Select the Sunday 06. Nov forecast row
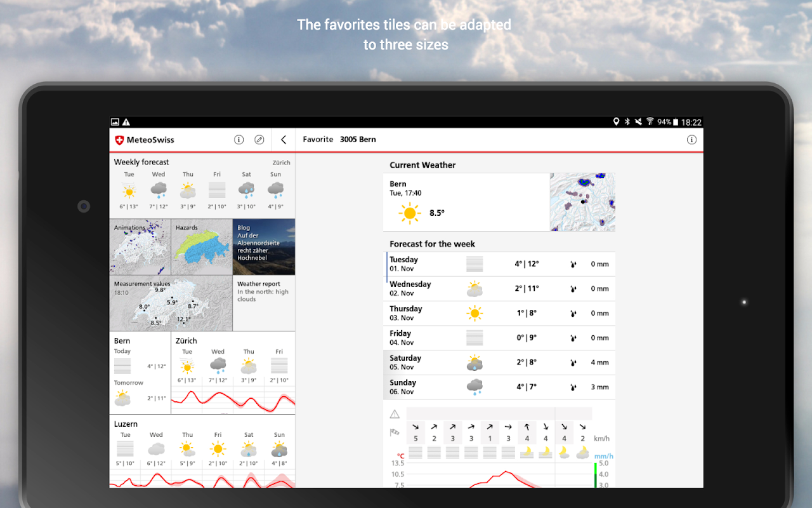The image size is (812, 508). [499, 387]
